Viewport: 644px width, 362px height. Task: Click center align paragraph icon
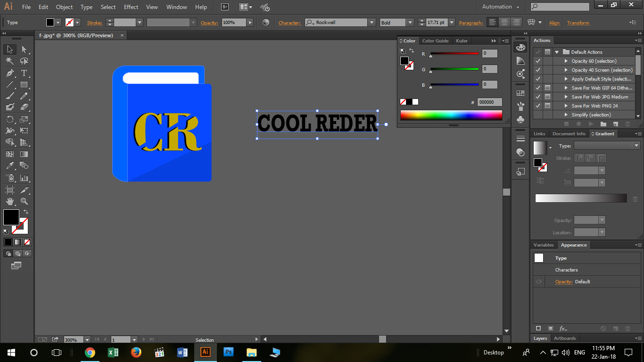pos(504,23)
